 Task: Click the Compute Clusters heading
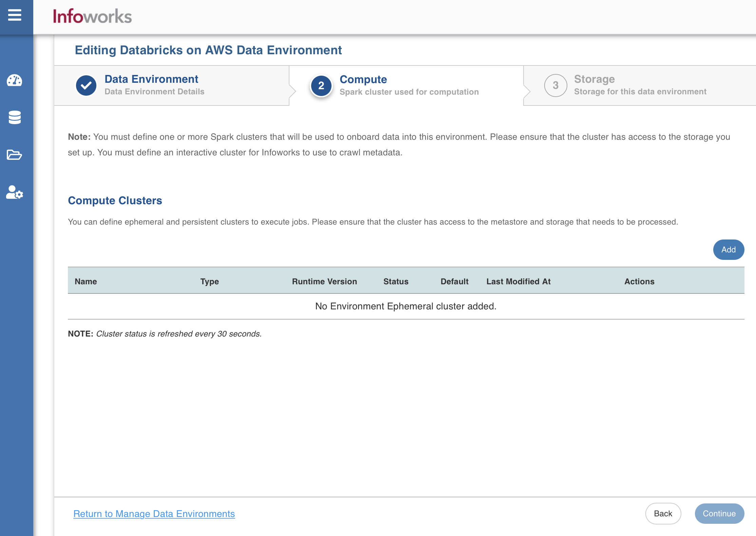tap(115, 200)
